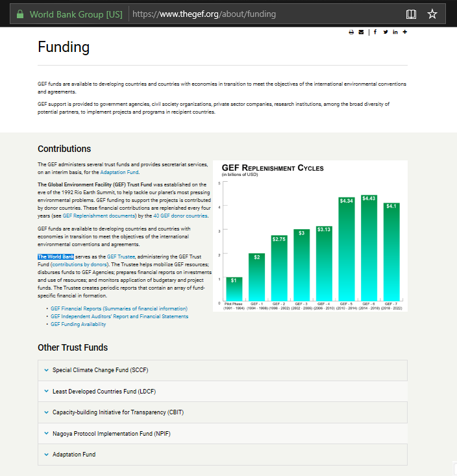
Task: Click the Funding page heading
Action: (64, 47)
